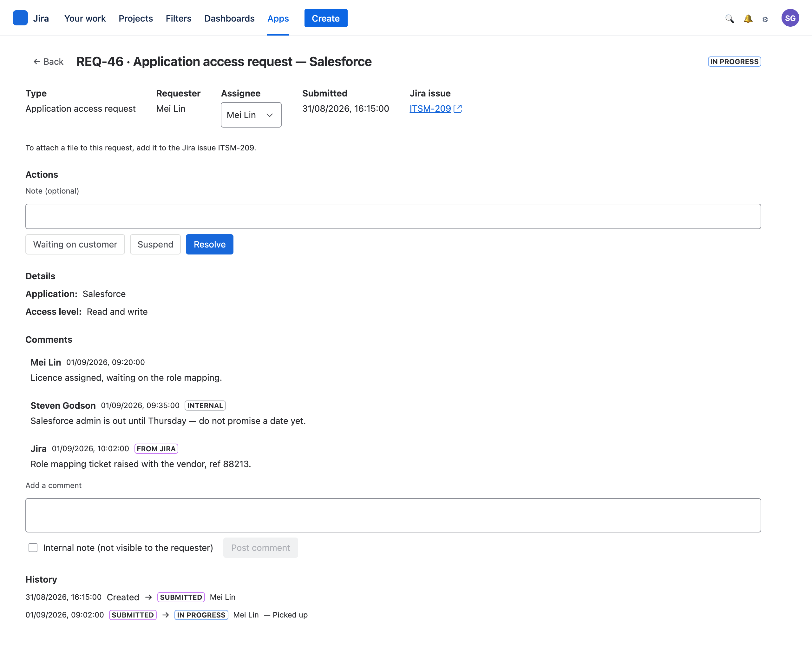Screen dimensions: 812x667
Task: Click the Submitted date 31/08/2026, 16:15:00
Action: (346, 109)
